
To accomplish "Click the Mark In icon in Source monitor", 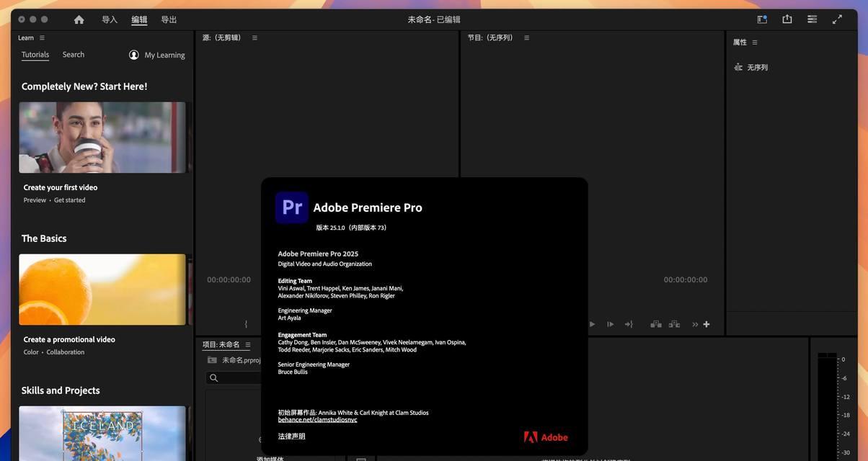I will tap(246, 324).
